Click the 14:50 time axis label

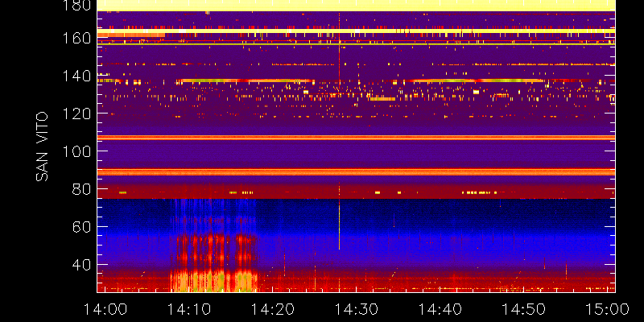pyautogui.click(x=524, y=309)
